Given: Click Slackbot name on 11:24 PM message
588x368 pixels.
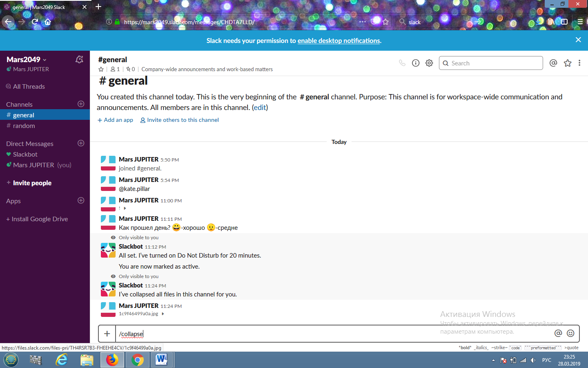Looking at the screenshot, I should pyautogui.click(x=131, y=285).
